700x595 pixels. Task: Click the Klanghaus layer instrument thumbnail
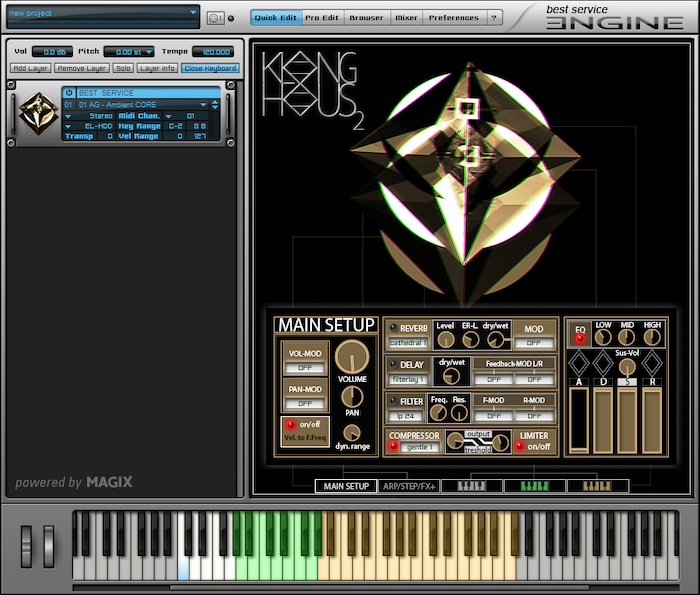(38, 113)
